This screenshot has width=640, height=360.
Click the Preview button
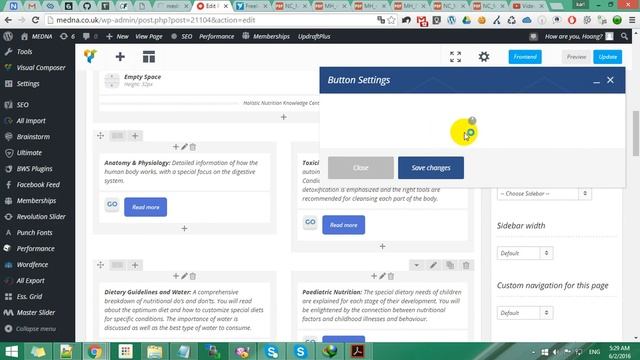pyautogui.click(x=576, y=57)
